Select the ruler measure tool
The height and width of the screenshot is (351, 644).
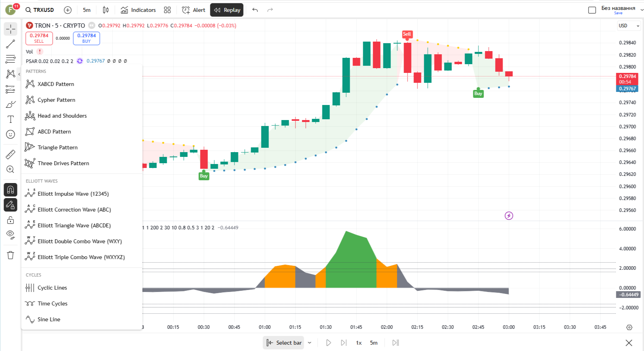pos(11,154)
